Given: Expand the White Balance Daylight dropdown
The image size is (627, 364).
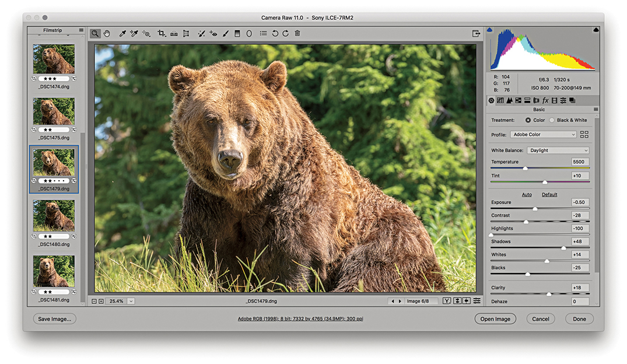Looking at the screenshot, I should click(558, 150).
